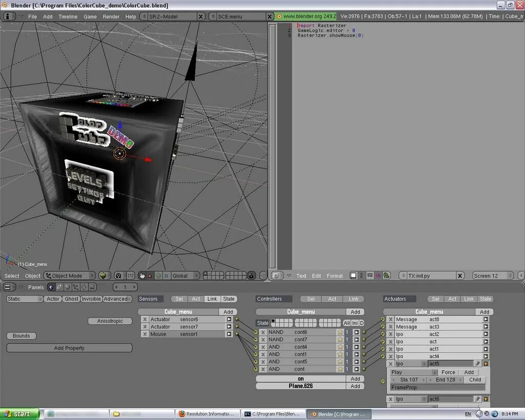525x420 pixels.
Task: Toggle Sensors Sel filter
Action: pyautogui.click(x=179, y=299)
